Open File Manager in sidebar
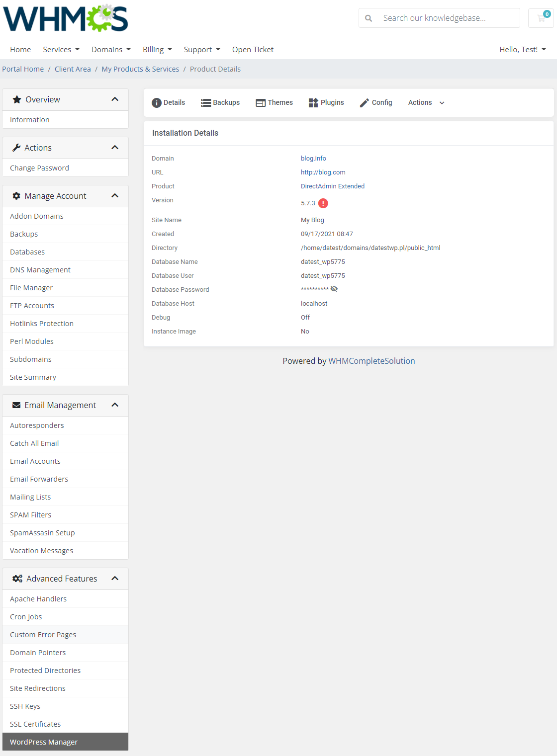557x756 pixels. click(66, 288)
